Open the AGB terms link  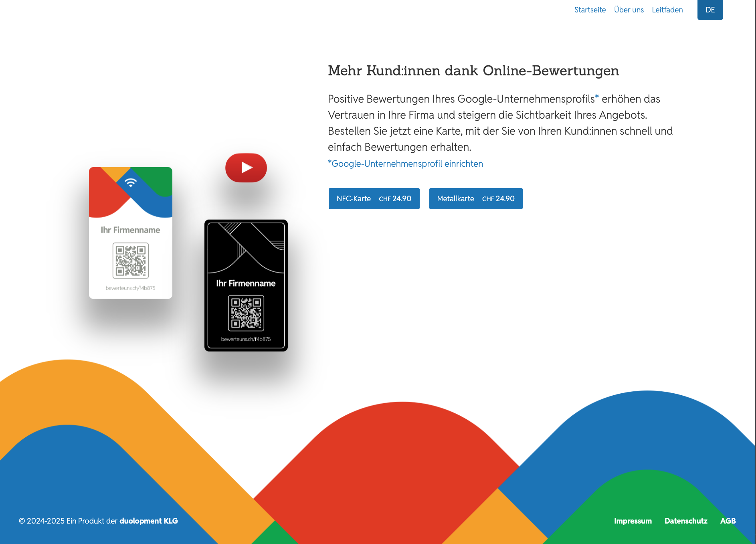[728, 521]
